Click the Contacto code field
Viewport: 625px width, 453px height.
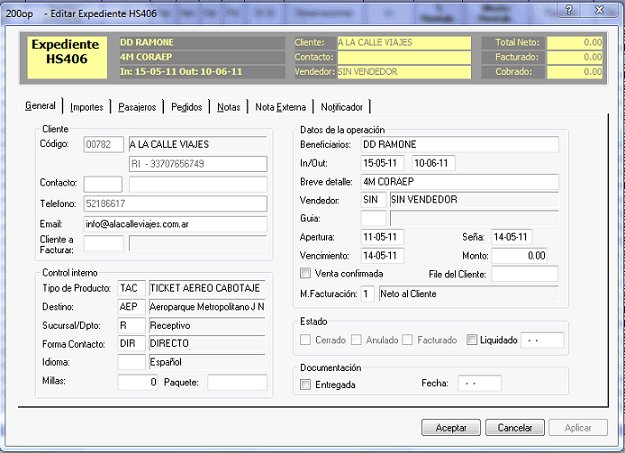(x=103, y=184)
